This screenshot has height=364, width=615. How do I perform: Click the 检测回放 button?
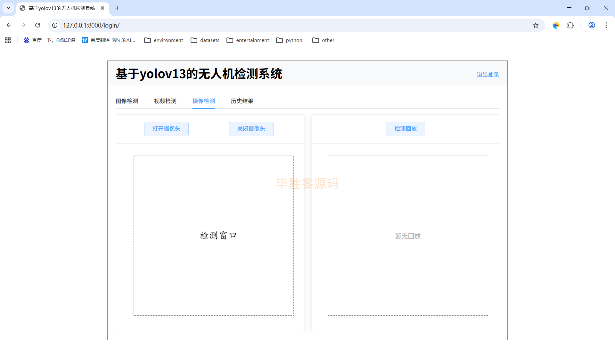pos(405,129)
